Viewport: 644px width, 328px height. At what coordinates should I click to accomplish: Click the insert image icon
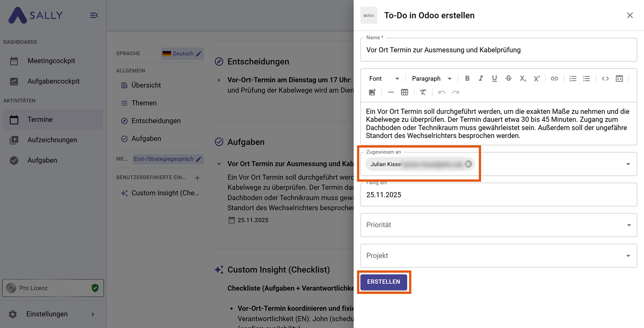[372, 93]
